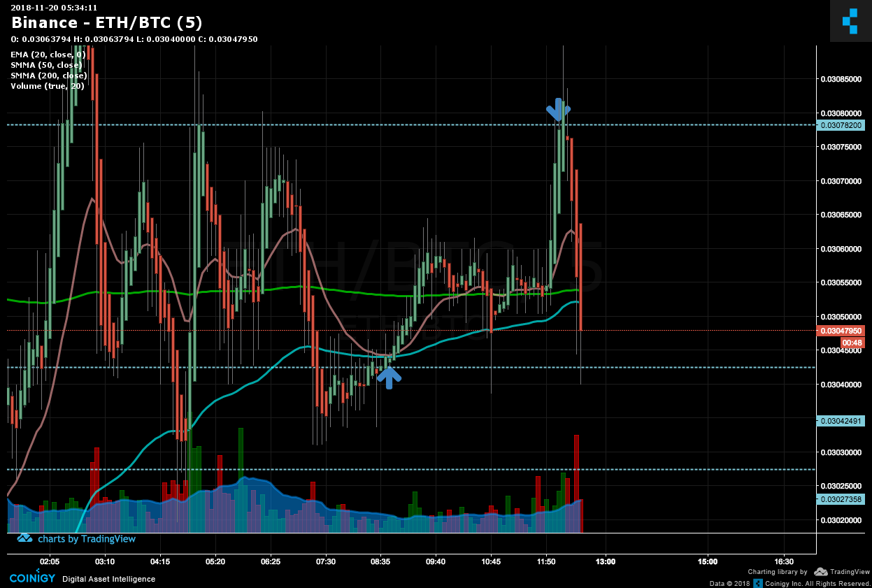Click the 13:00 time axis label

pyautogui.click(x=606, y=561)
